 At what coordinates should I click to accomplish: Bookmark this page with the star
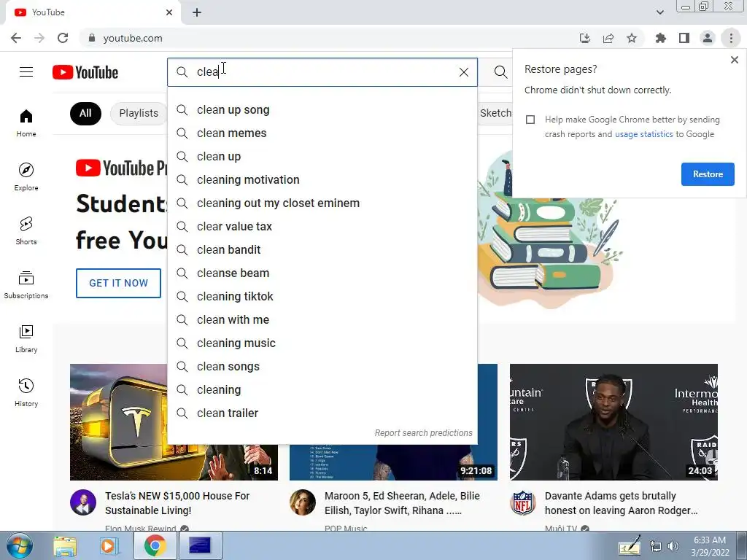pyautogui.click(x=632, y=38)
